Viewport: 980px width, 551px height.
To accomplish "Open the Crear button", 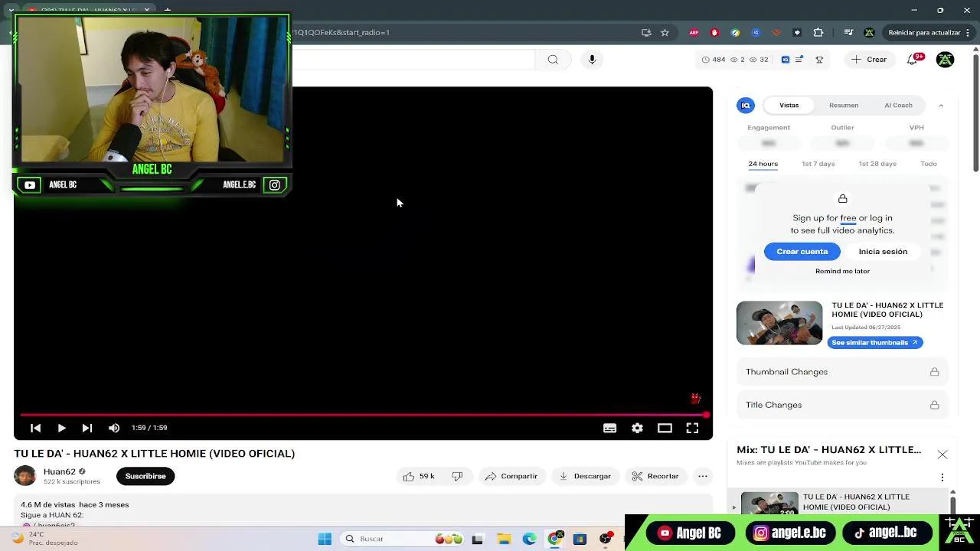I will coord(869,60).
